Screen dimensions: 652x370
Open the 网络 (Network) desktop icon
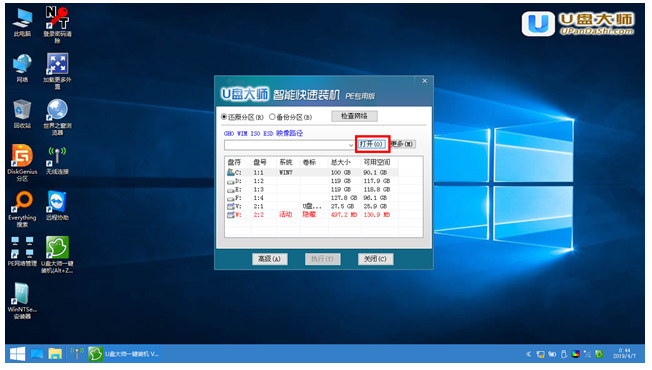point(22,68)
